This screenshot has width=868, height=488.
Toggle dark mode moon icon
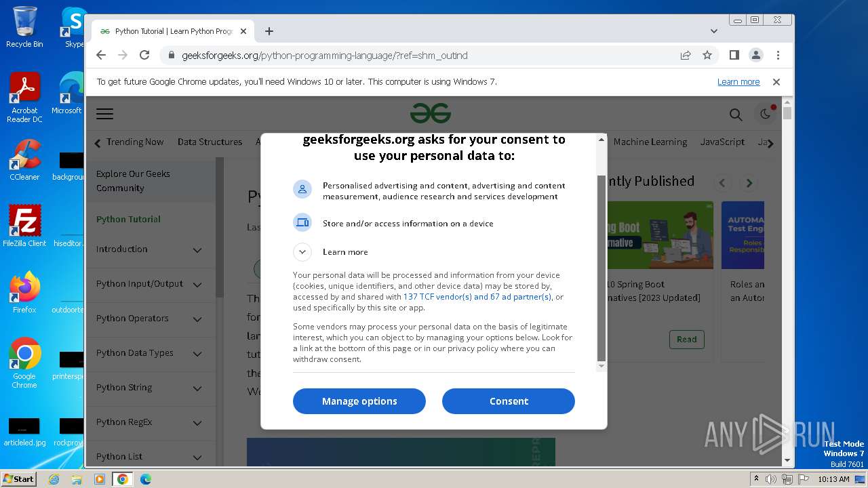click(766, 114)
